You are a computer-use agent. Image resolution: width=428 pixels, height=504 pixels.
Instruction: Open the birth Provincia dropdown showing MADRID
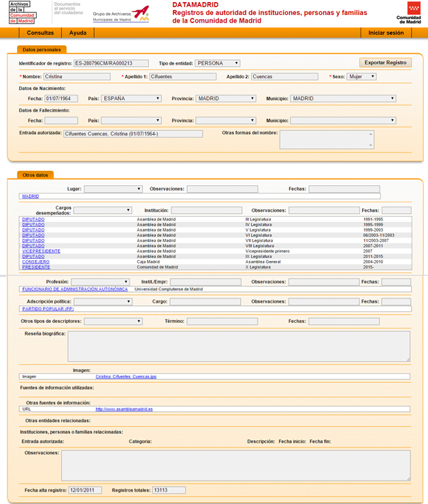pyautogui.click(x=226, y=98)
